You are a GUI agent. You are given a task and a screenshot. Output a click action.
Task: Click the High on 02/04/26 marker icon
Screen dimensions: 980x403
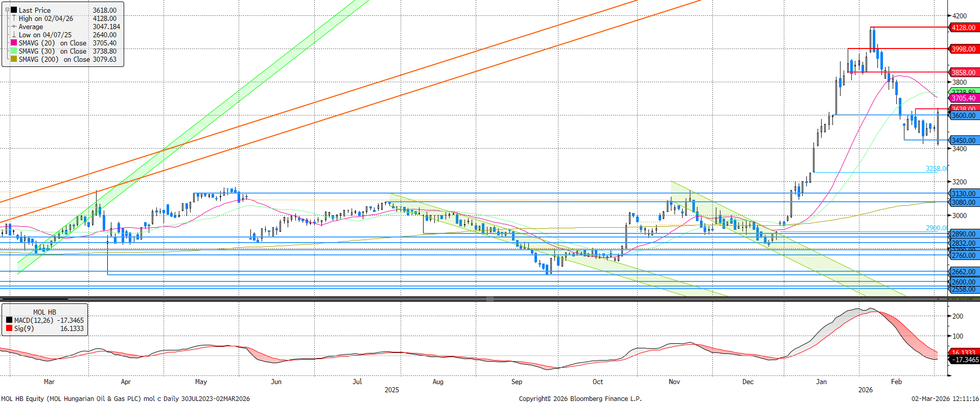14,18
